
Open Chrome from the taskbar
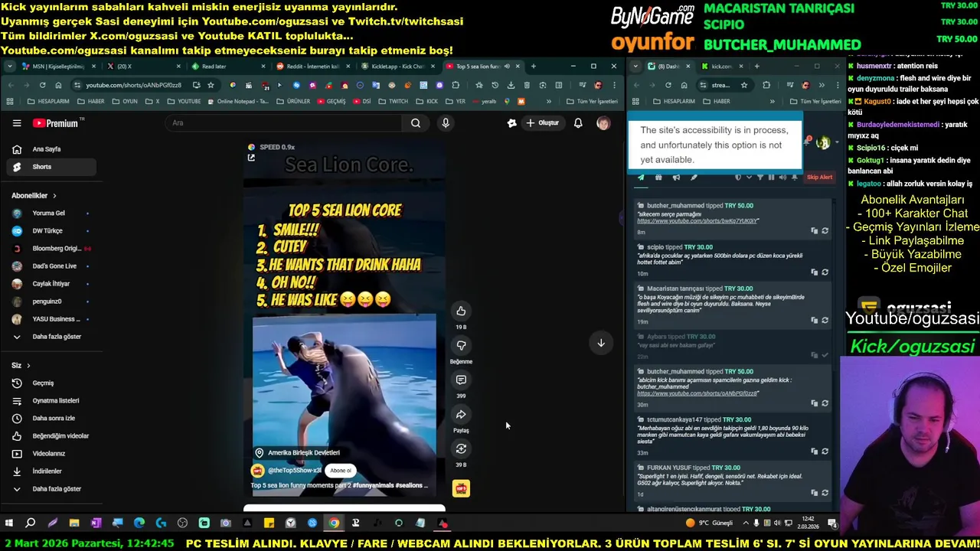click(334, 523)
